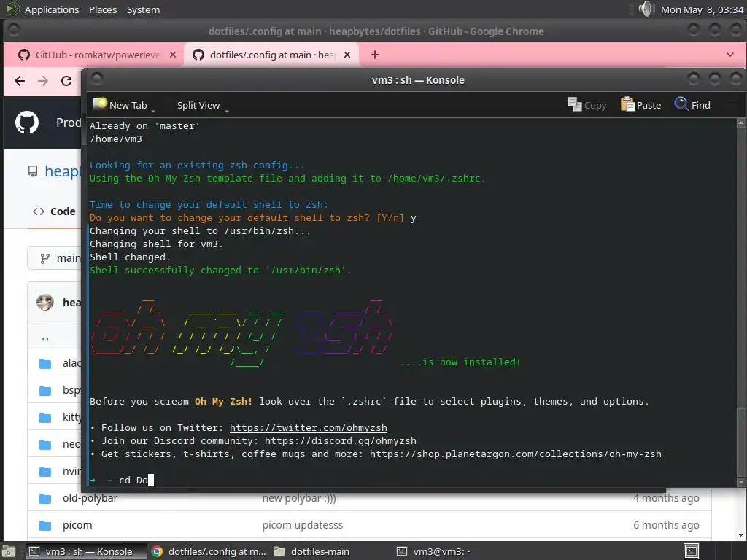Open a New Tab in Konsole

pyautogui.click(x=120, y=105)
